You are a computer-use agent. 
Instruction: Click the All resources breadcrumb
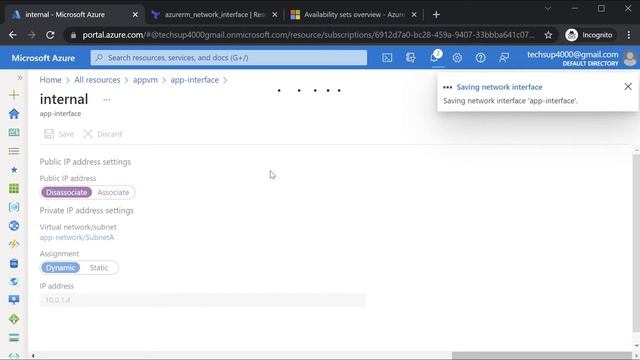(x=97, y=80)
